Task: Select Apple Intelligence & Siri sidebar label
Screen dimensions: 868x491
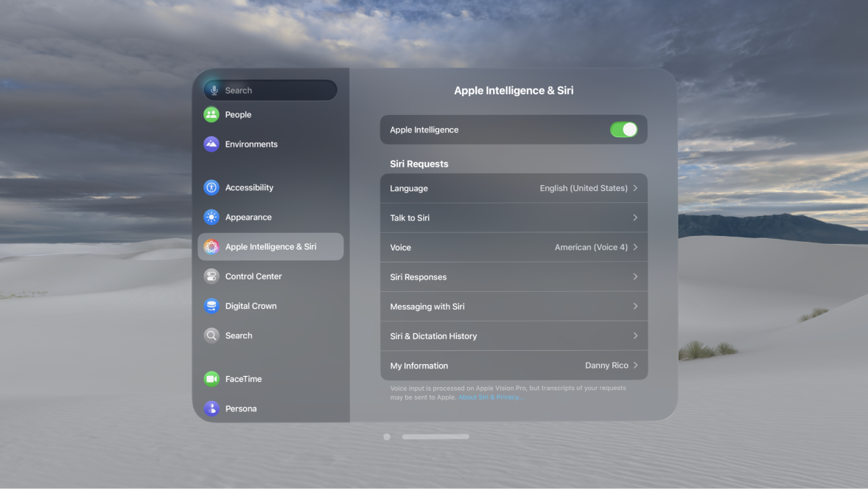Action: (x=270, y=247)
